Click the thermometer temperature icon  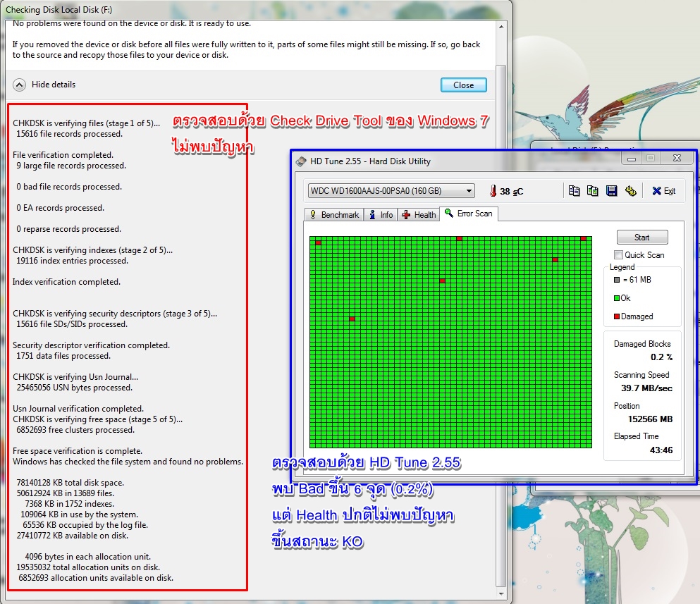click(x=493, y=191)
